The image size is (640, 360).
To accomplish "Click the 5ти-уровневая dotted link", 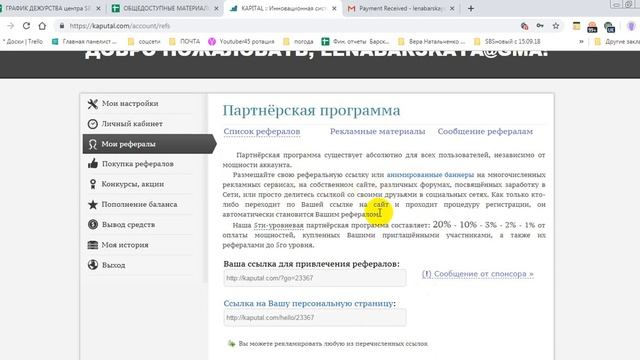I will [x=278, y=225].
